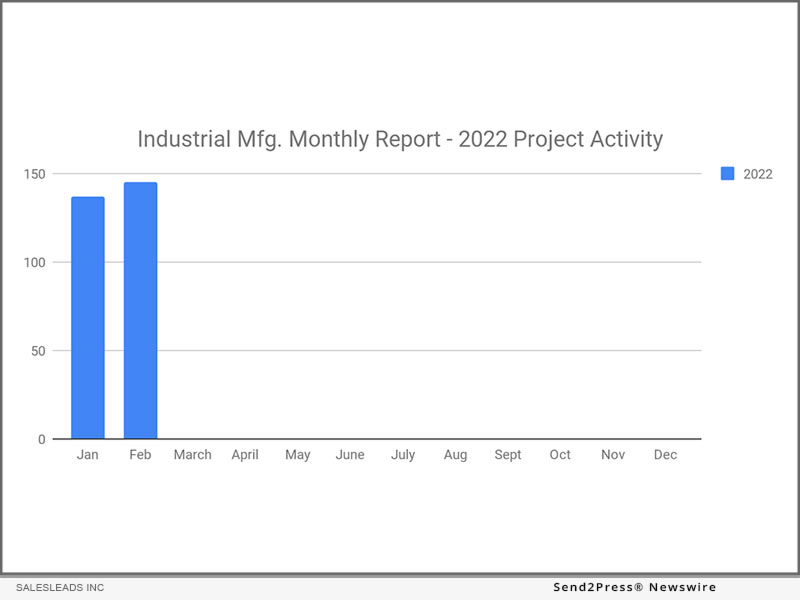Click the January bar in the chart
Viewport: 800px width, 600px height.
pyautogui.click(x=88, y=318)
